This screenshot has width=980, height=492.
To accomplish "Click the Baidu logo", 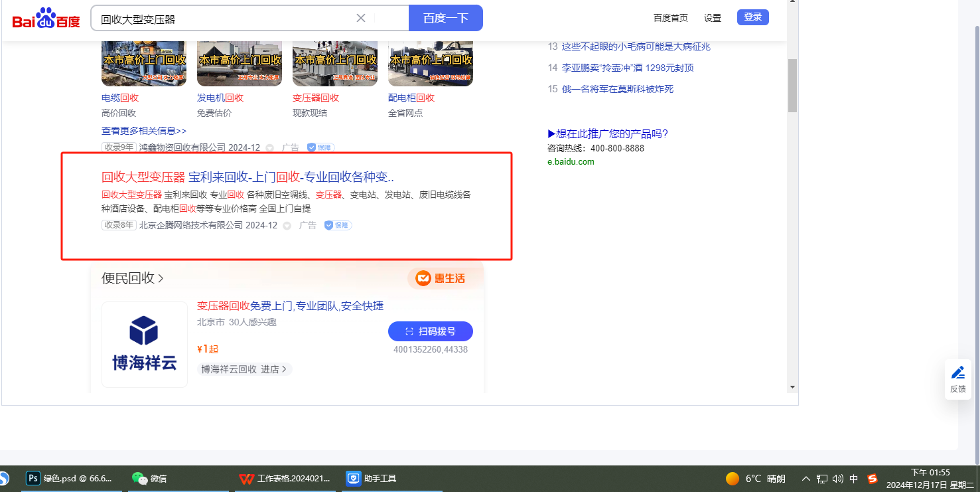I will coord(46,19).
